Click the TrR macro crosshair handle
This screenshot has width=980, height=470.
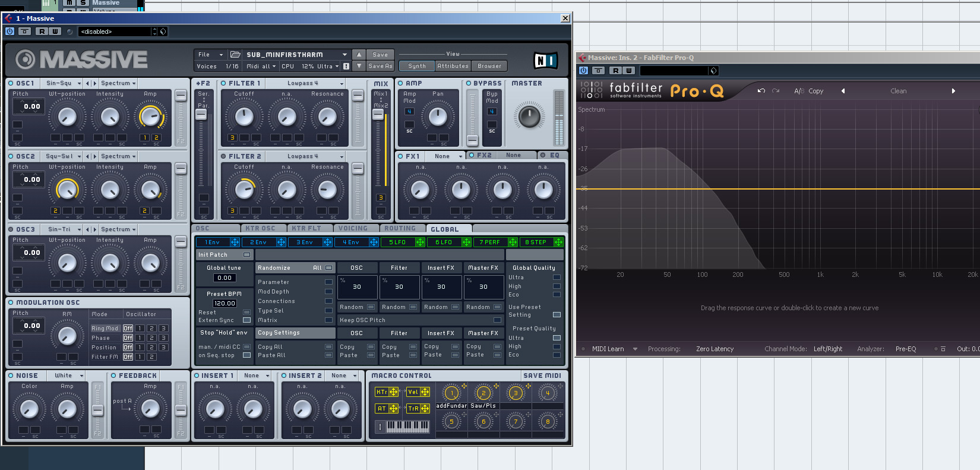[x=425, y=409]
